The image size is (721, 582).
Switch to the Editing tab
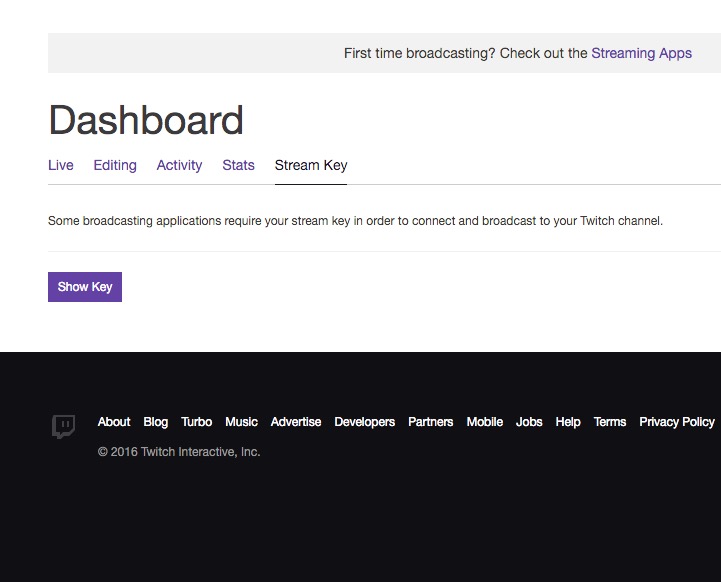click(115, 165)
